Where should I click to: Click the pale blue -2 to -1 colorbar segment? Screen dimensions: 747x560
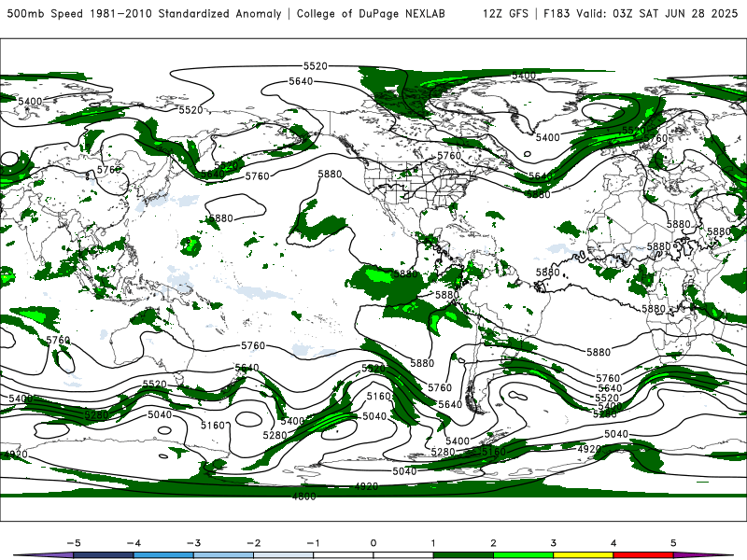click(284, 555)
